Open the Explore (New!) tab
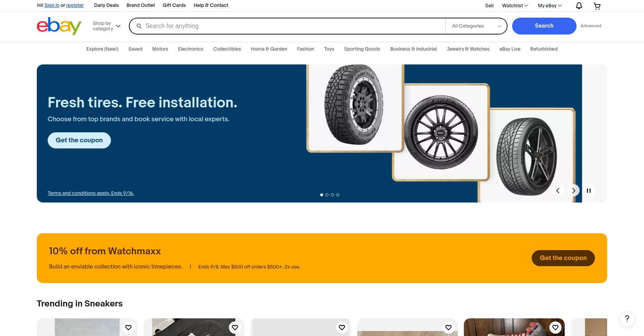This screenshot has height=336, width=644. click(x=102, y=49)
